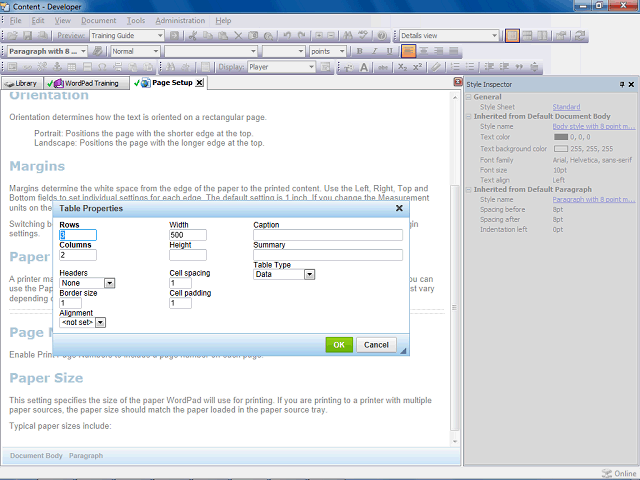
Task: Close the Table Properties dialog
Action: [399, 208]
